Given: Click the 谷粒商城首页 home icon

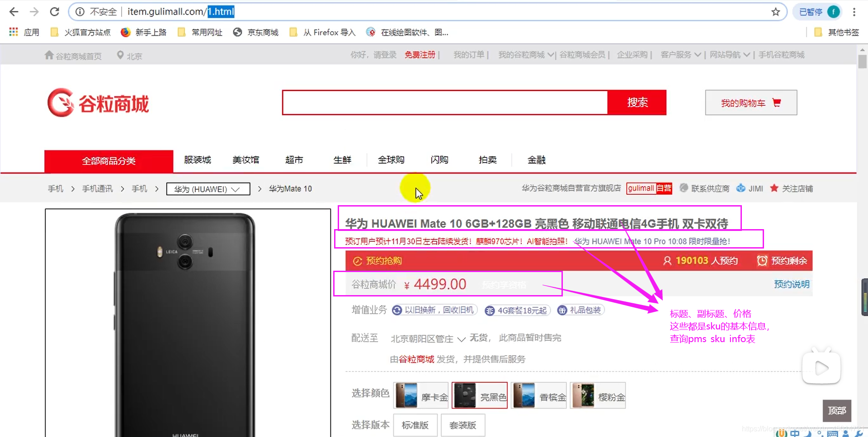Looking at the screenshot, I should tap(49, 55).
